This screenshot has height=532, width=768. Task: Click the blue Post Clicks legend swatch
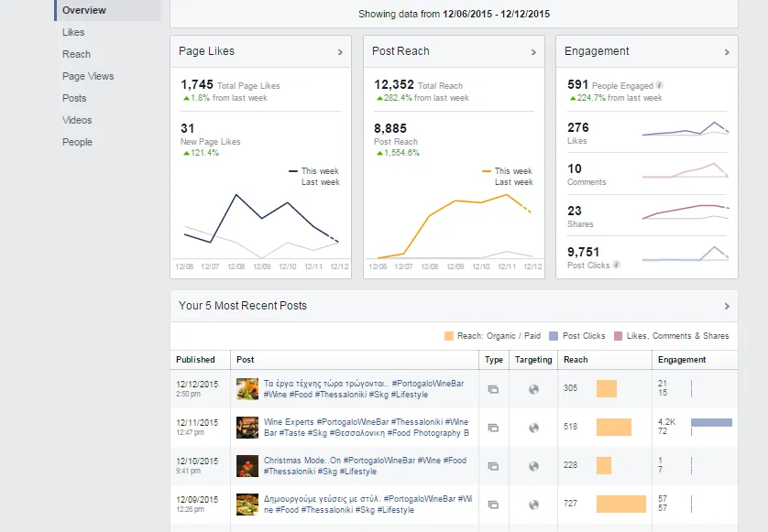click(554, 336)
